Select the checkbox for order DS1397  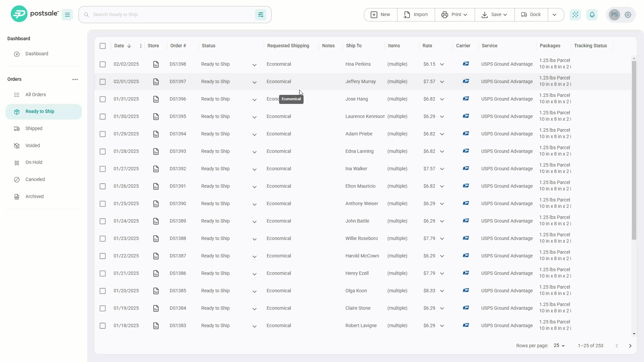[103, 82]
